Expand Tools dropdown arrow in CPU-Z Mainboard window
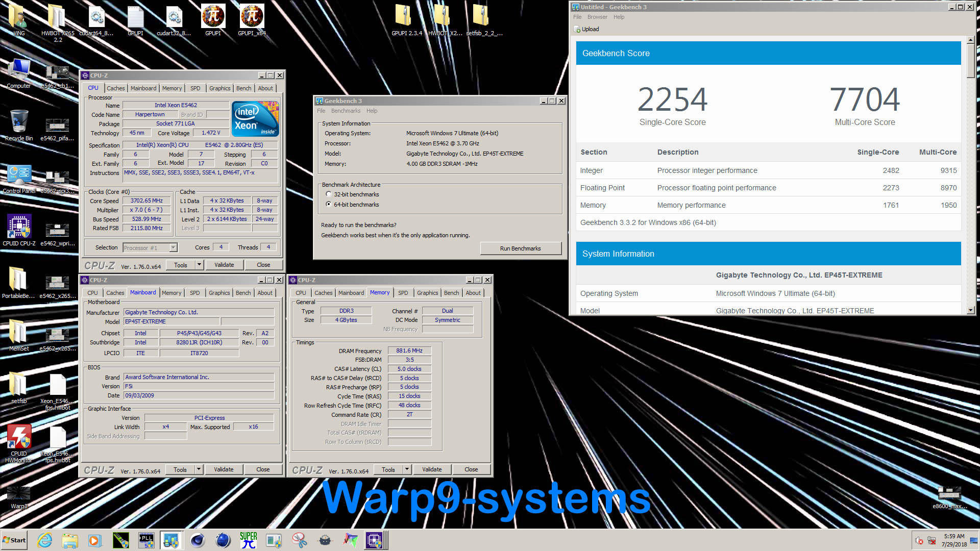The height and width of the screenshot is (551, 980). (x=199, y=469)
